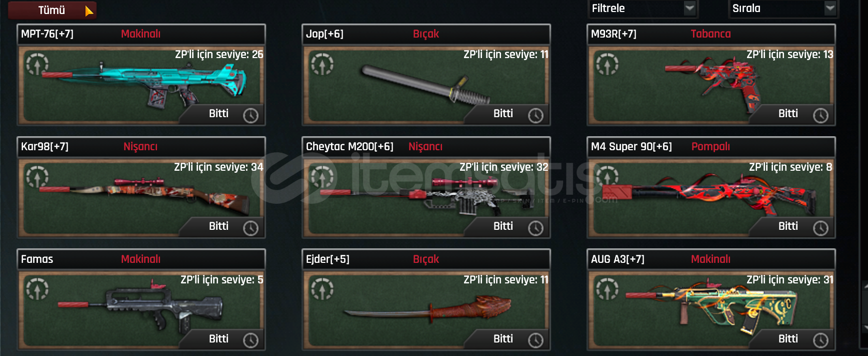
Task: Open the Filtrele dropdown
Action: (643, 8)
